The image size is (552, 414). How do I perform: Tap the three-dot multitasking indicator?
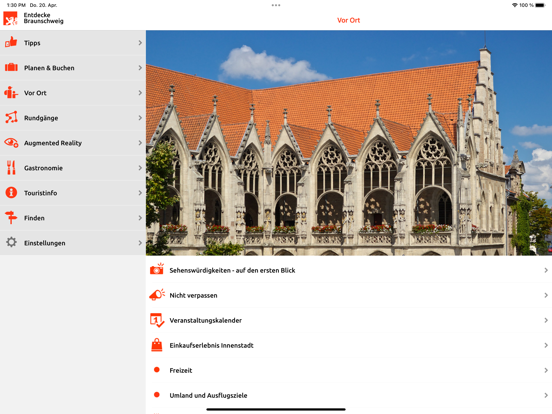(x=276, y=5)
